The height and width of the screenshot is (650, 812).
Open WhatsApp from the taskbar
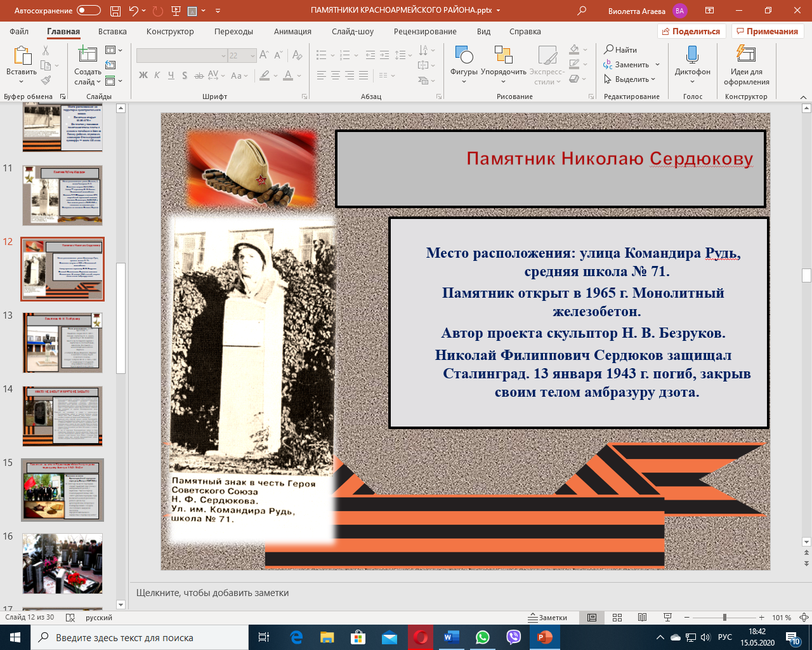point(483,637)
